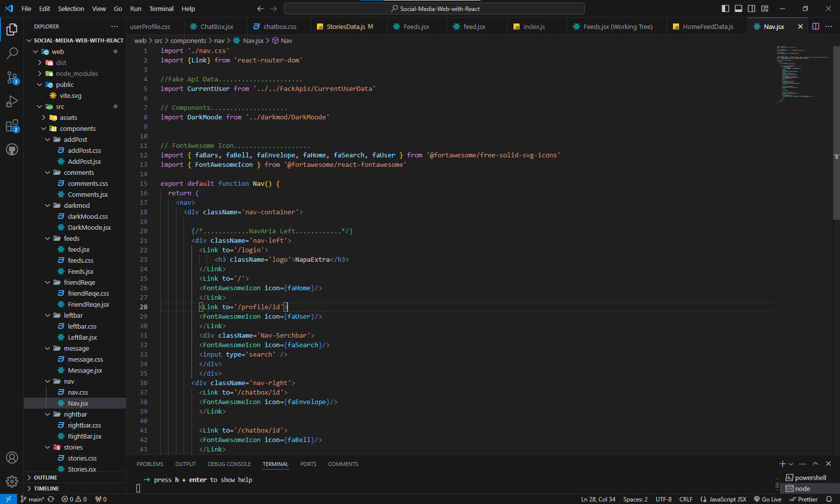Expand the dist folder
The width and height of the screenshot is (840, 504).
pos(75,62)
